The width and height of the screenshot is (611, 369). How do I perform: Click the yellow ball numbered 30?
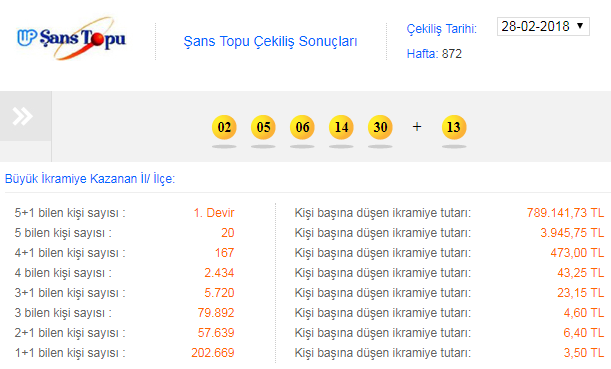click(380, 127)
